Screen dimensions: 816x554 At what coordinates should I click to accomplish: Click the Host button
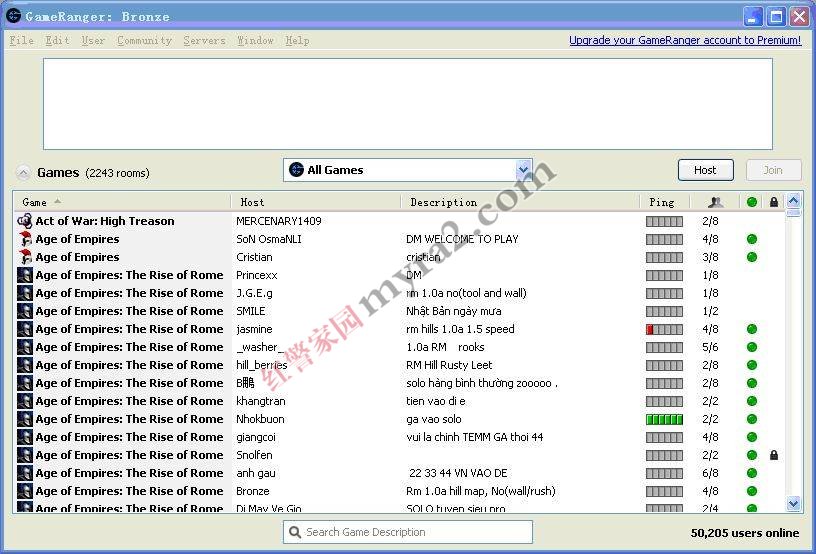coord(705,170)
